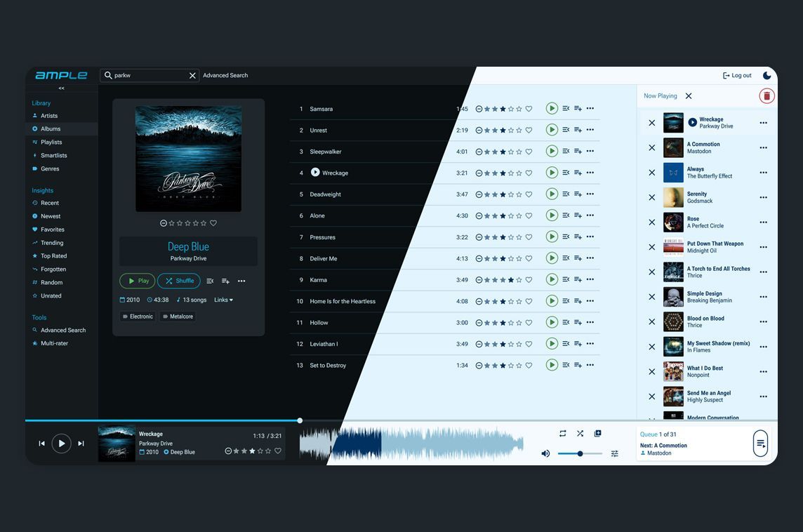
Task: Add Deliver Me to the queue
Action: pyautogui.click(x=578, y=258)
